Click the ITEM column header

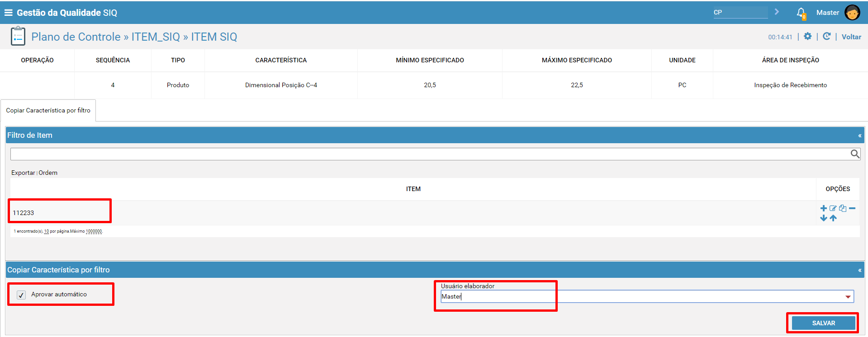coord(413,189)
